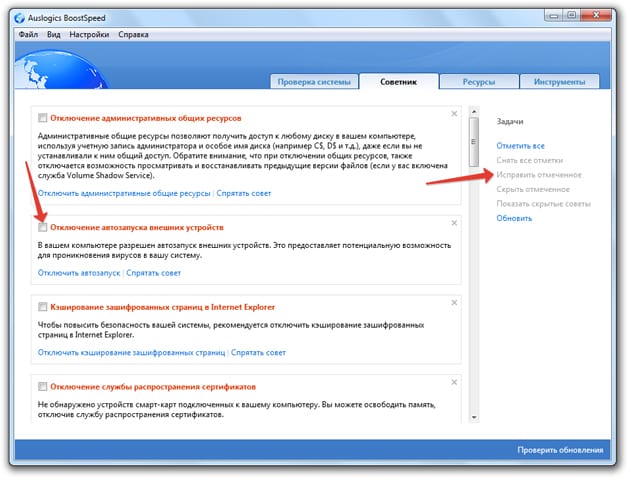Select the 'Отключение службы распространения сертификатов' checkbox

pos(42,387)
